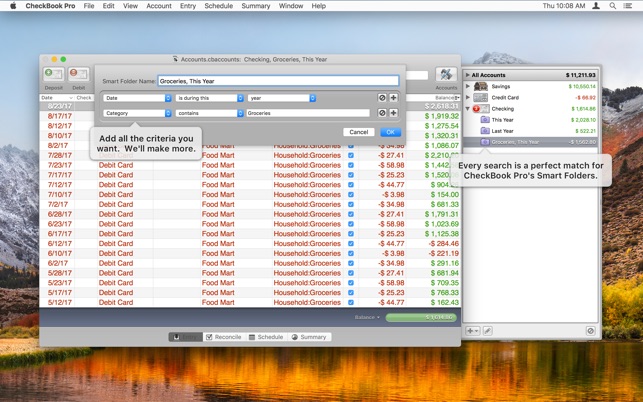
Task: Click the Accounts toolbar icon
Action: [446, 74]
